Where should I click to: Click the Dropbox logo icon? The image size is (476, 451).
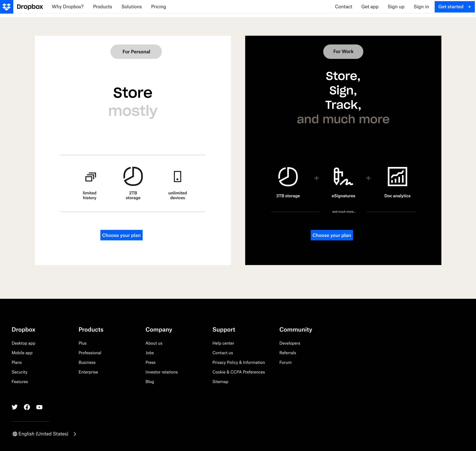[x=6, y=7]
